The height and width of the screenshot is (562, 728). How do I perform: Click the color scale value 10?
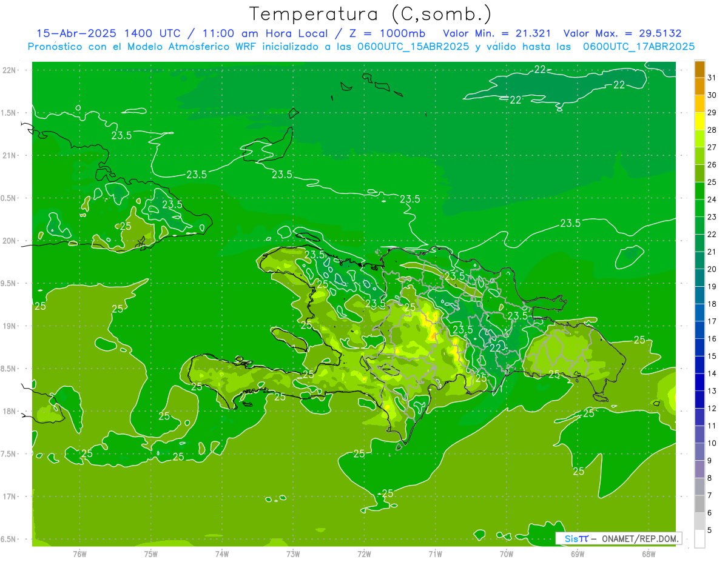tap(712, 444)
